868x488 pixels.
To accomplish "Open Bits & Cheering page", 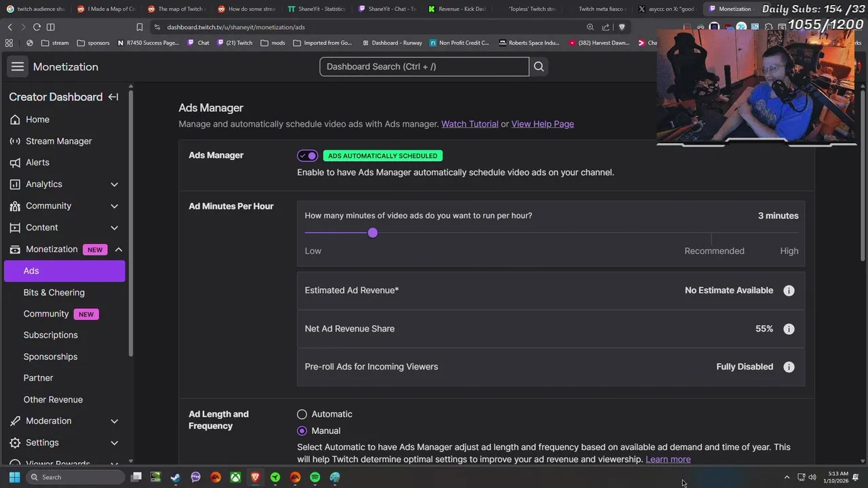I will click(54, 293).
